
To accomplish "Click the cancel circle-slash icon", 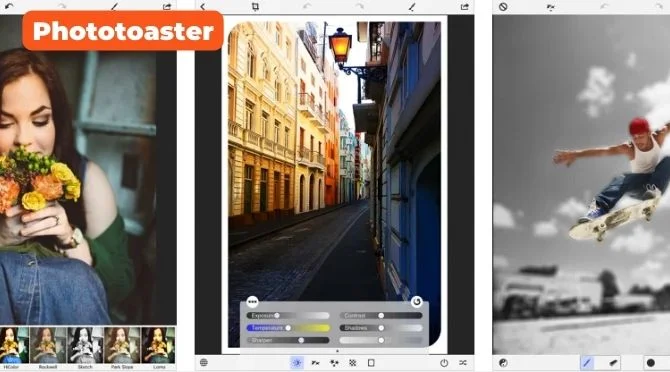I will click(503, 7).
